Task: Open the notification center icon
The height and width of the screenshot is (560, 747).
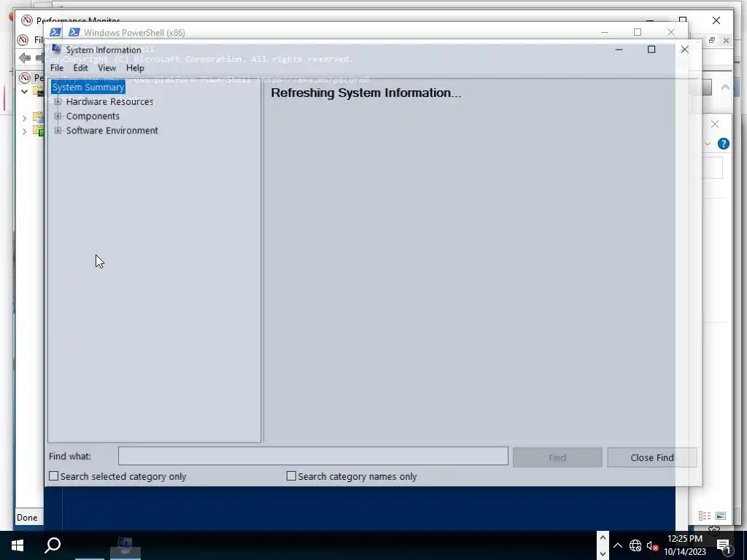Action: [x=724, y=546]
